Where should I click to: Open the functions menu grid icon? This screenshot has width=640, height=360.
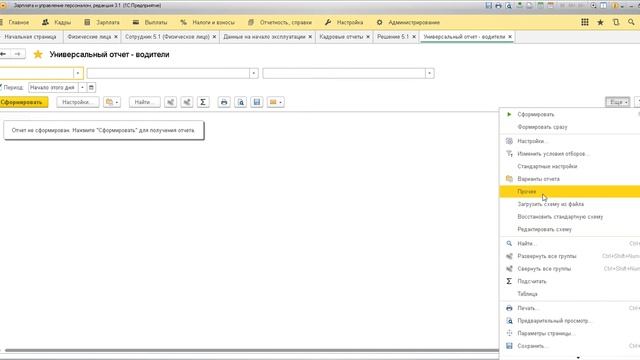click(x=585, y=22)
